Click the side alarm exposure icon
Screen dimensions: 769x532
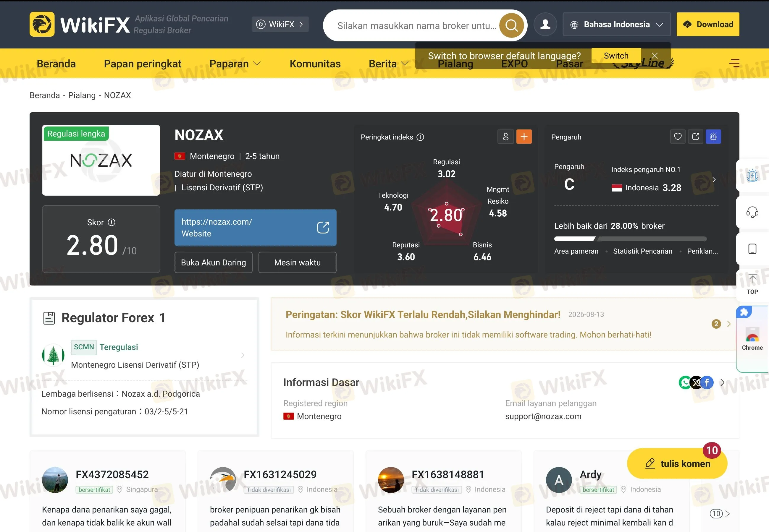point(752,175)
